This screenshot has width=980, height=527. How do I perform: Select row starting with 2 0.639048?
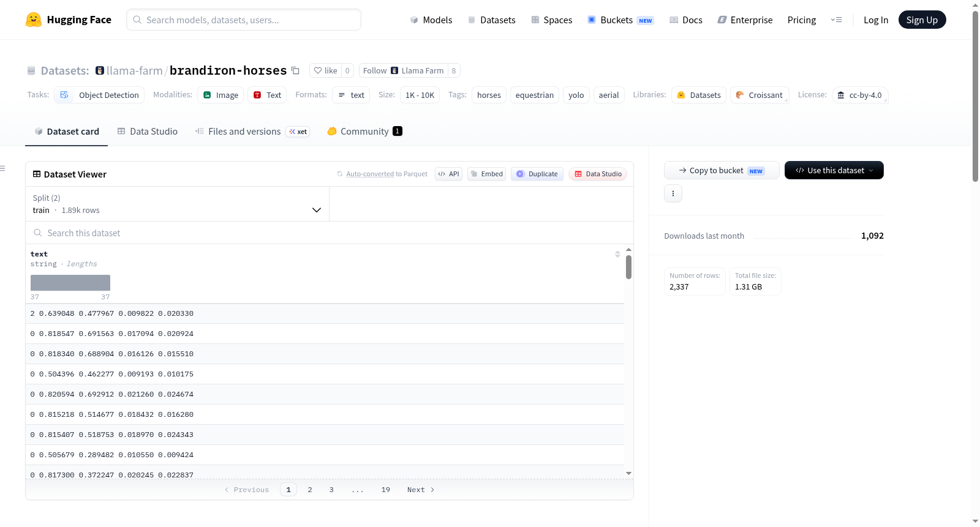[325, 313]
